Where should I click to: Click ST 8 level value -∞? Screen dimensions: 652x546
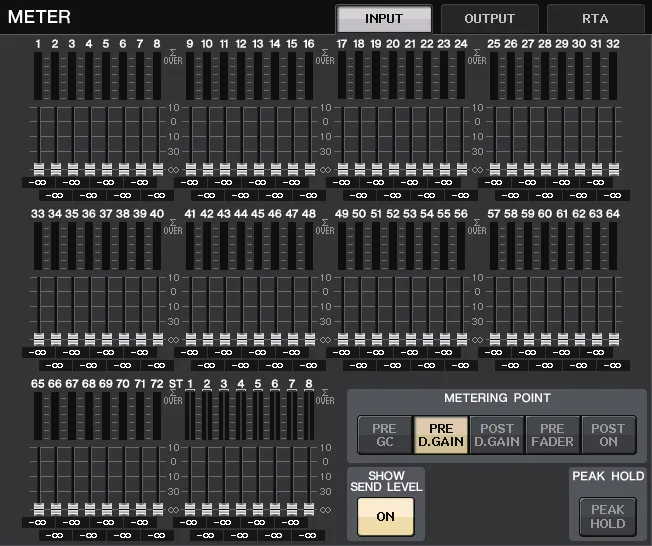tap(308, 536)
